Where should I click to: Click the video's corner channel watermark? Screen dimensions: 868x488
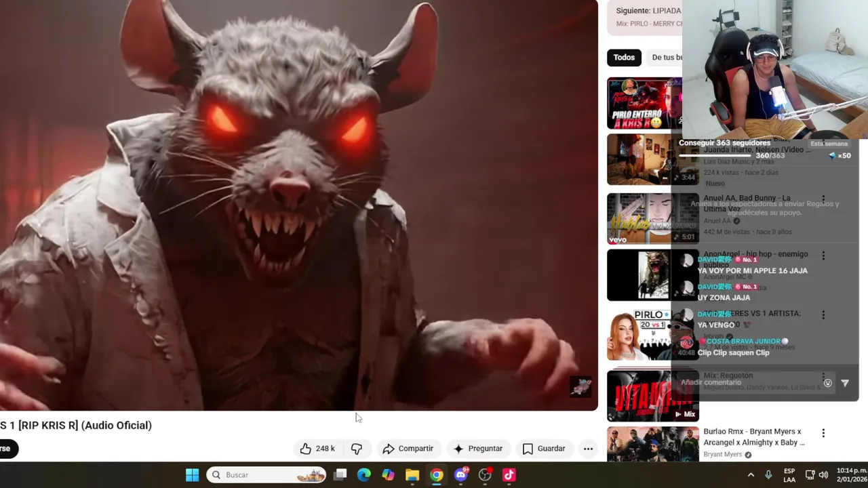580,386
